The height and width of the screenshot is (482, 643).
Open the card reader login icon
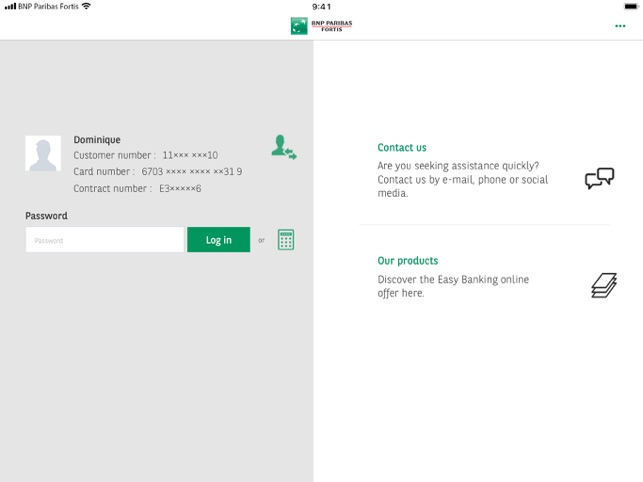tap(286, 240)
